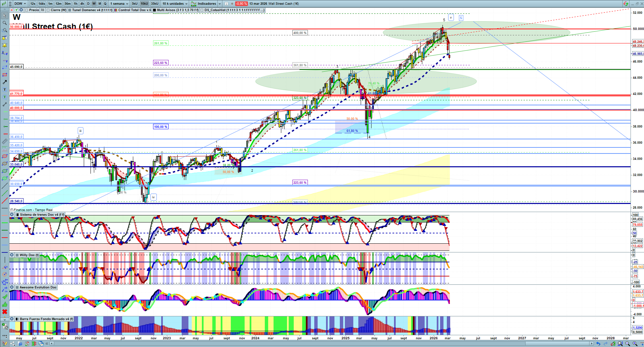Open the '1 semana' timeframe dropdown
Viewport: 644px width, 347px height.
click(x=119, y=4)
